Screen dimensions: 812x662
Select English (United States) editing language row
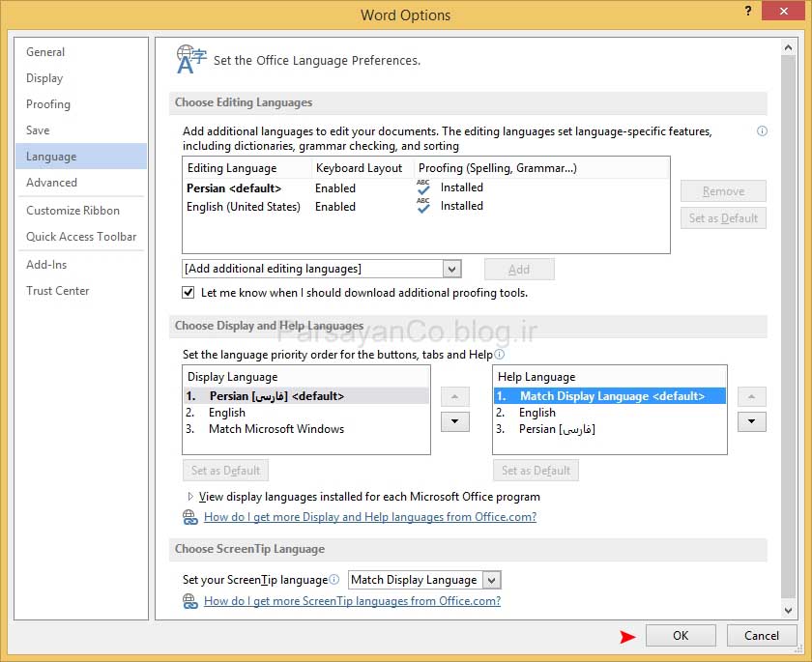coord(244,207)
